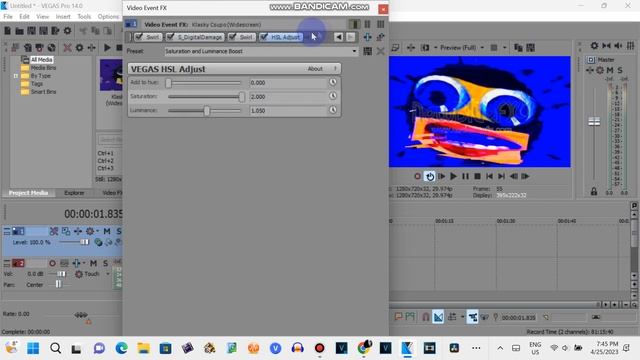Mute audio track 2
This screenshot has height=360, width=640.
(93, 263)
